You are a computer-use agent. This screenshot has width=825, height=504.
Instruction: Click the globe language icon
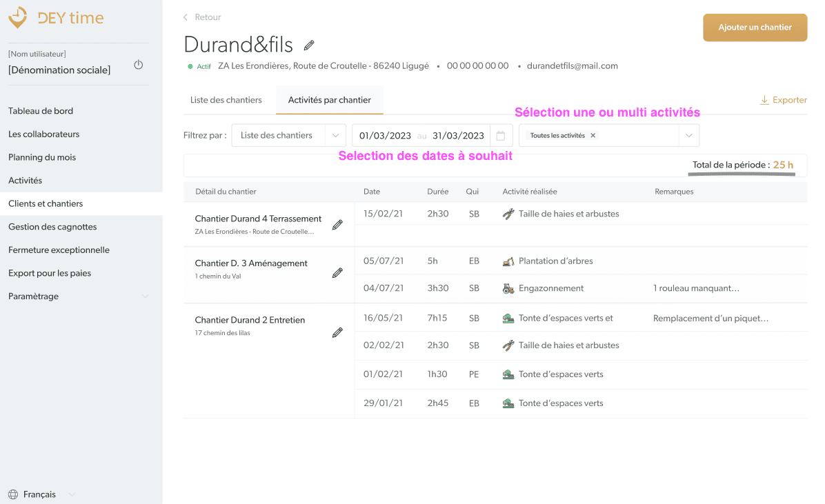(x=13, y=494)
